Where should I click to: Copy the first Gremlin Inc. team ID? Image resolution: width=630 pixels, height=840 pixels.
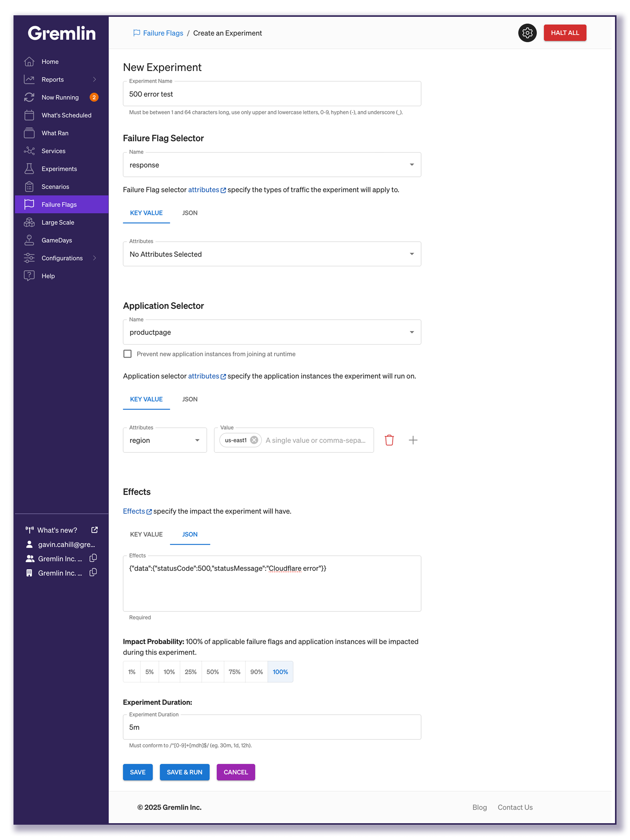[x=93, y=558]
